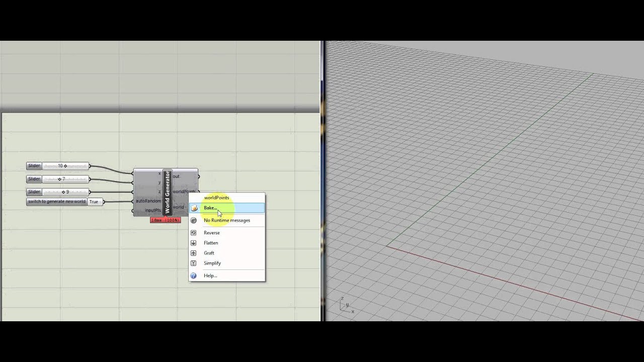
Task: Toggle the True boolean value
Action: tap(94, 202)
